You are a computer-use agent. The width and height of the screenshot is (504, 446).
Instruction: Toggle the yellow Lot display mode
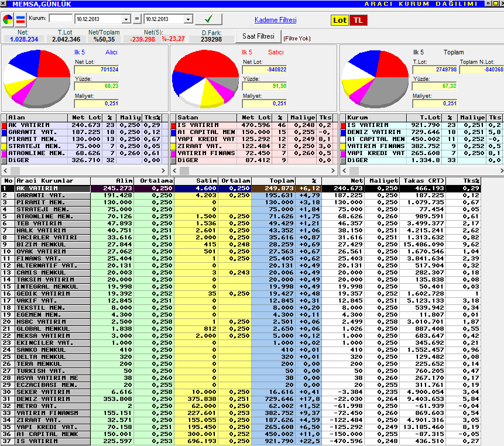[x=340, y=20]
